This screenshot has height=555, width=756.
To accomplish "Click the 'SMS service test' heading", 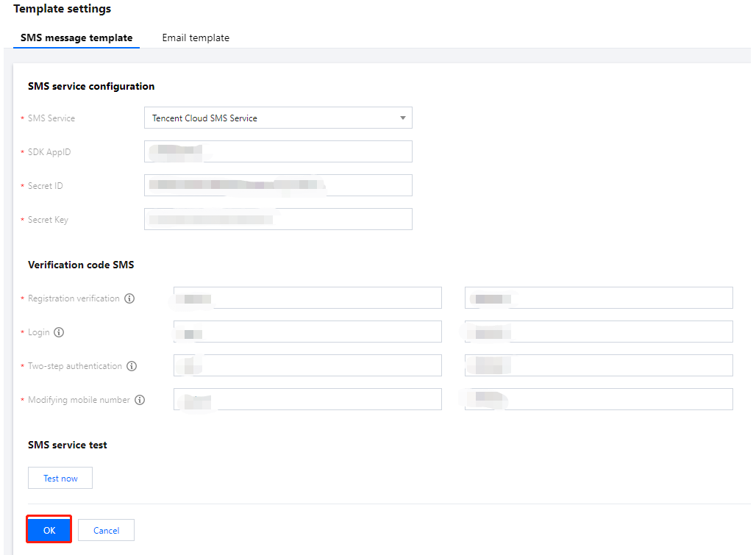I will (68, 445).
